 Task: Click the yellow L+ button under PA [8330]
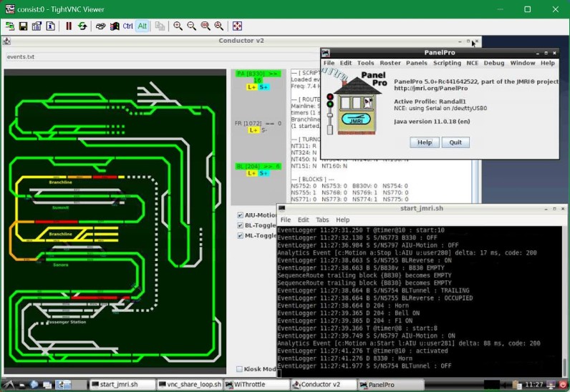pos(251,87)
